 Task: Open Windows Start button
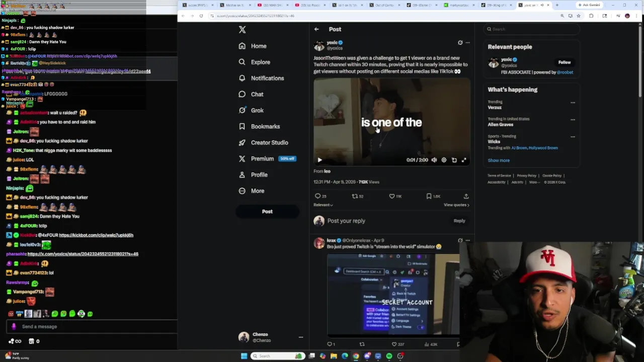tap(244, 356)
